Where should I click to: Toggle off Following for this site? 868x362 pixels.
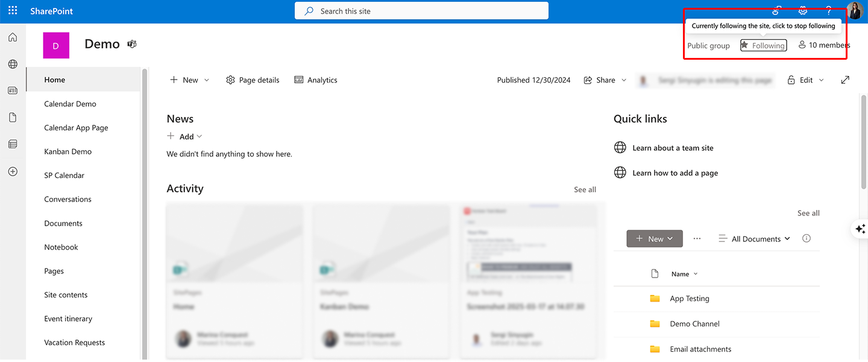[x=763, y=45]
